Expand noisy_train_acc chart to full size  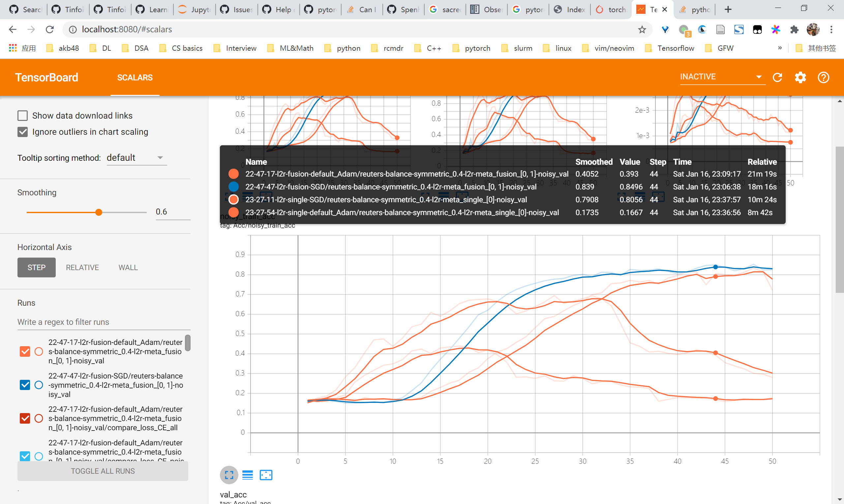(229, 475)
